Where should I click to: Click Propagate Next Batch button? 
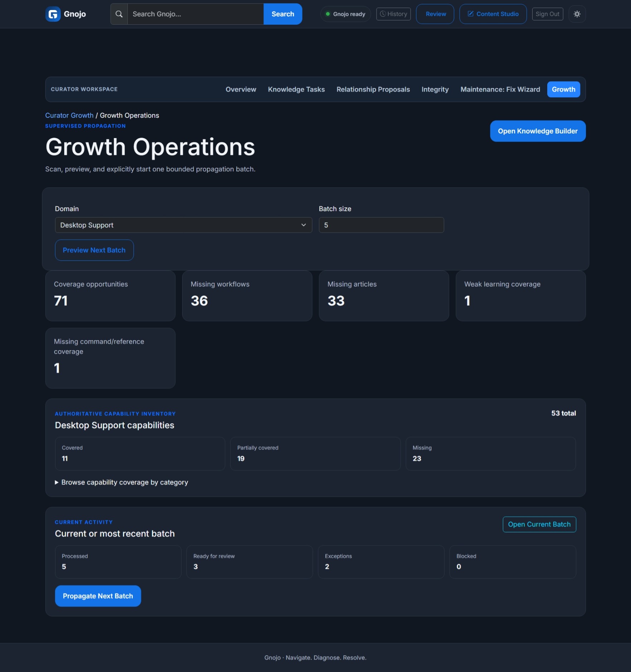click(x=98, y=596)
